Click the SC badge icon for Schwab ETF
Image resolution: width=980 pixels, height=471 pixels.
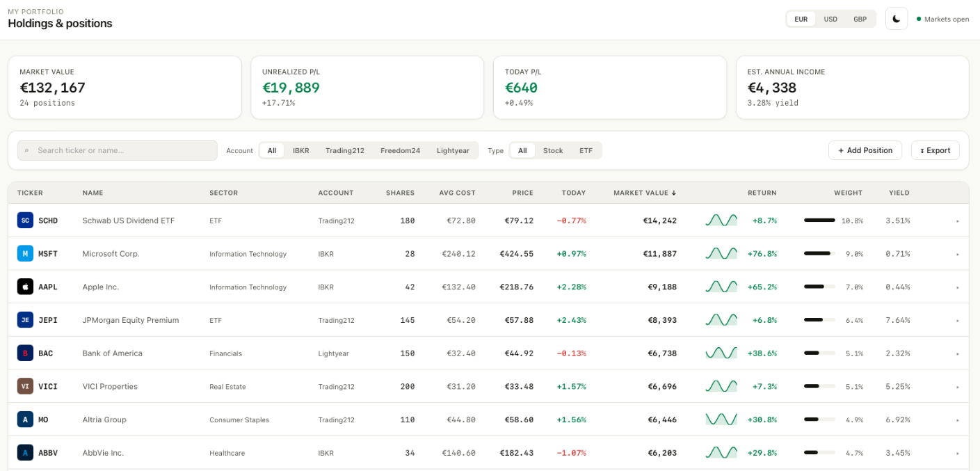click(x=24, y=220)
